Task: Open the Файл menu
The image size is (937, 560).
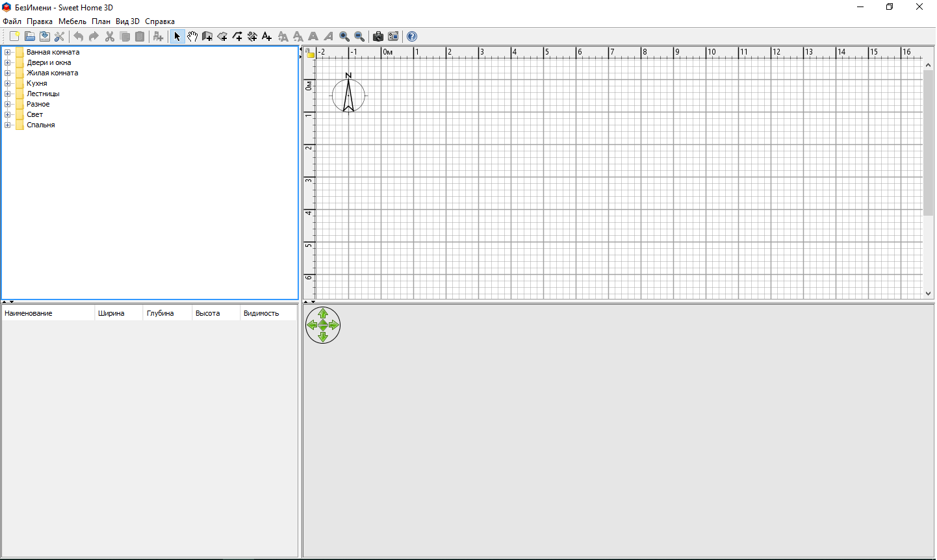Action: tap(12, 21)
